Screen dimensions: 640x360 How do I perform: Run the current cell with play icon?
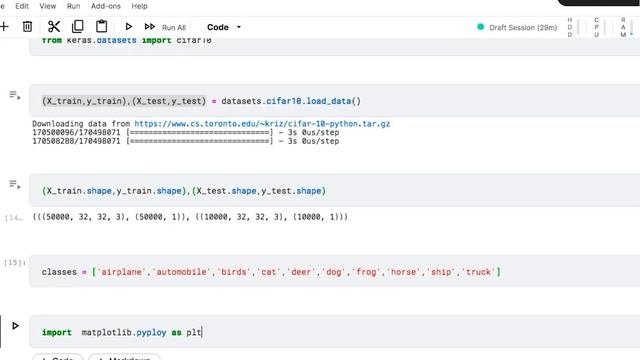[x=129, y=27]
